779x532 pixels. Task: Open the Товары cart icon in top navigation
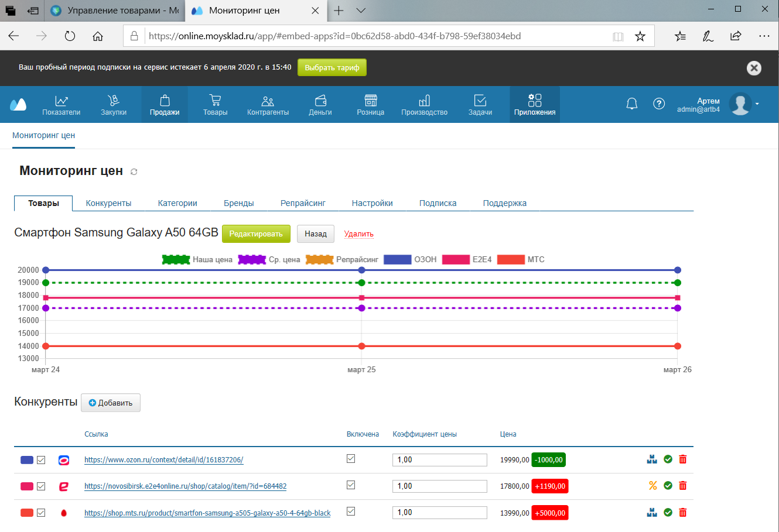[x=215, y=101]
